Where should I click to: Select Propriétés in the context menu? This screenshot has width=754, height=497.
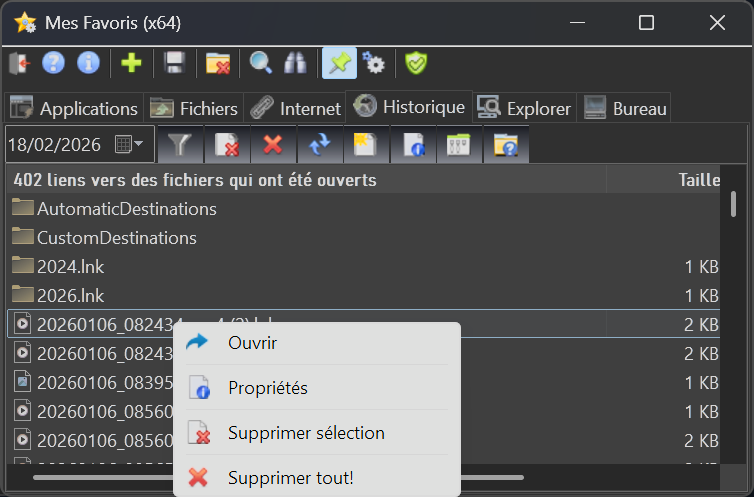click(x=267, y=388)
